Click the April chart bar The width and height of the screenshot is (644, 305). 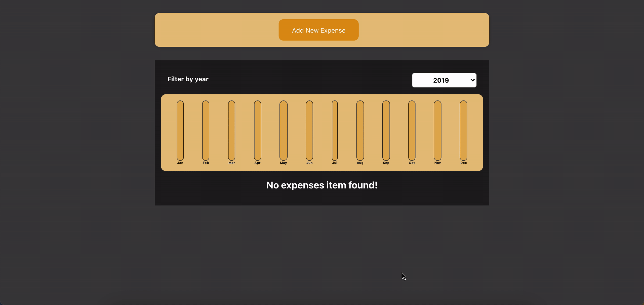[x=257, y=130]
